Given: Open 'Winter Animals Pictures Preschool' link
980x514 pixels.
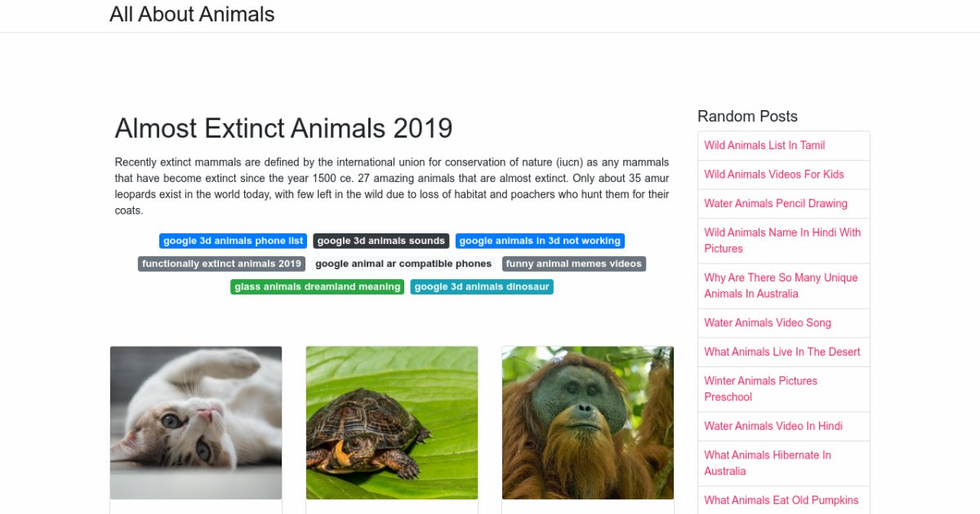Looking at the screenshot, I should pos(760,388).
